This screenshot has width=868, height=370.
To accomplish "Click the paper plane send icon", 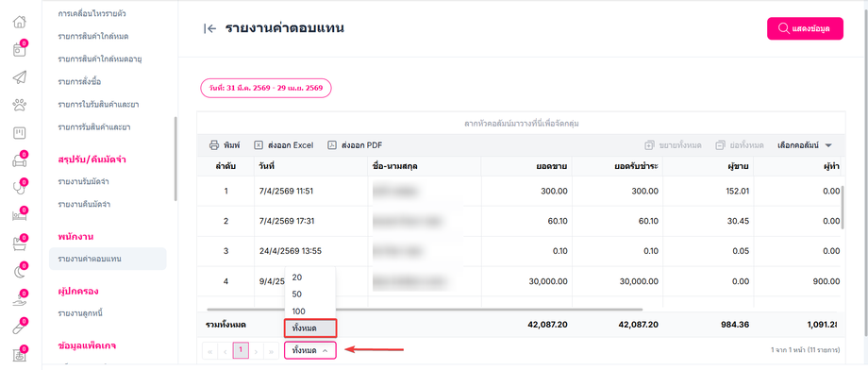I will coord(20,77).
